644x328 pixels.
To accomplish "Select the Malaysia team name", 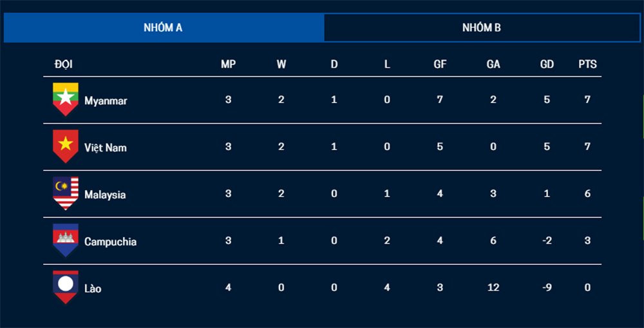I will pos(105,195).
